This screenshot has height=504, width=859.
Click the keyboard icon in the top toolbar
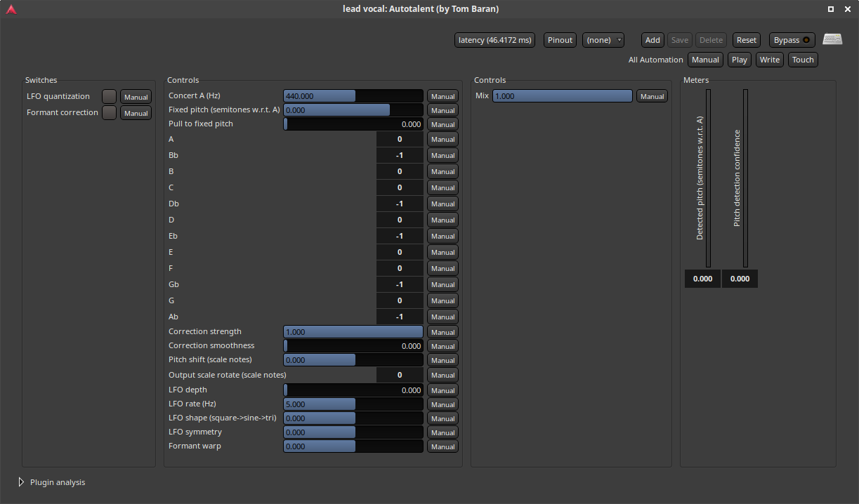pyautogui.click(x=832, y=39)
